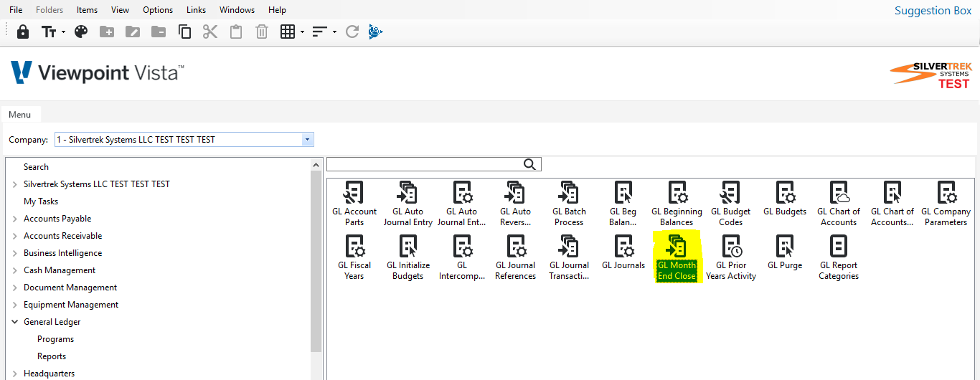Select Reports under General Ledger

click(52, 356)
